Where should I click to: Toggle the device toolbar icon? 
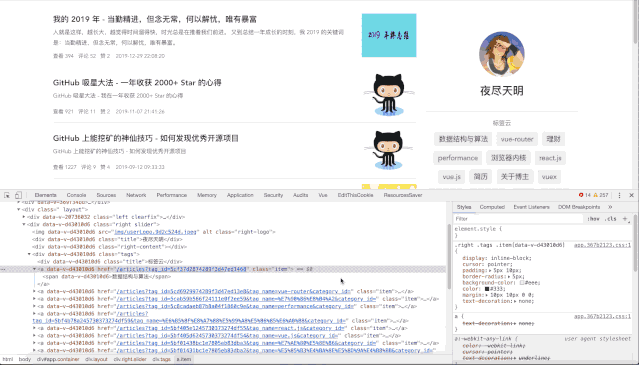point(18,196)
